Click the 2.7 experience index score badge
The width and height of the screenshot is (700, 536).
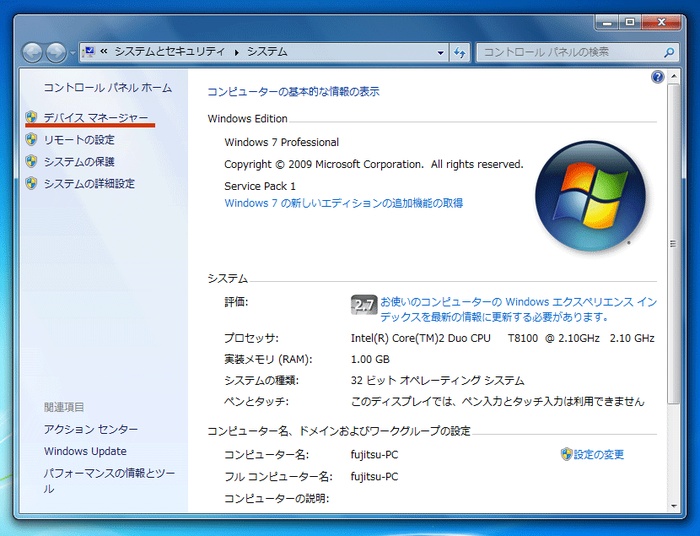coord(364,305)
